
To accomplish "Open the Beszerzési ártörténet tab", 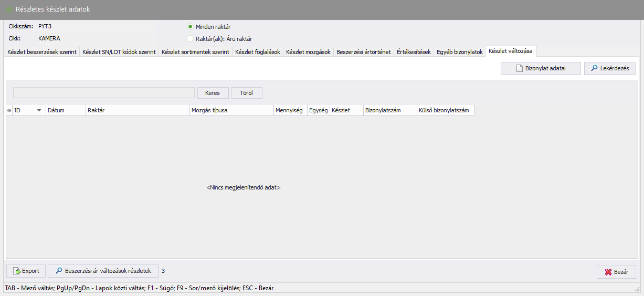I will pos(363,52).
